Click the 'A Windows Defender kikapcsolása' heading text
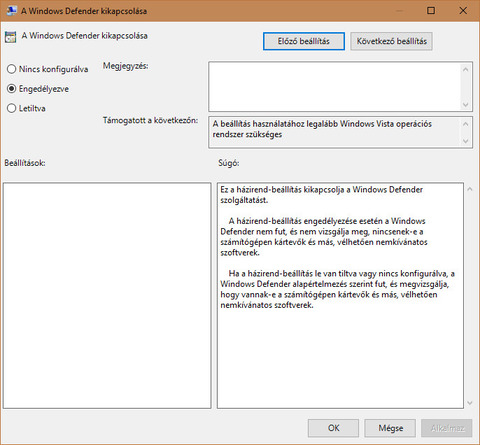The image size is (480, 445). click(x=85, y=36)
